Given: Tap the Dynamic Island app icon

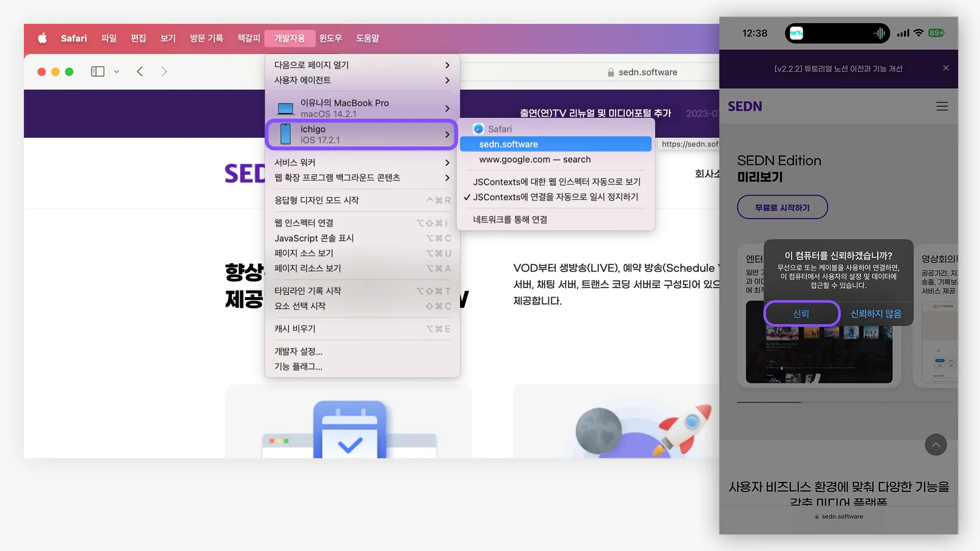Looking at the screenshot, I should (796, 33).
